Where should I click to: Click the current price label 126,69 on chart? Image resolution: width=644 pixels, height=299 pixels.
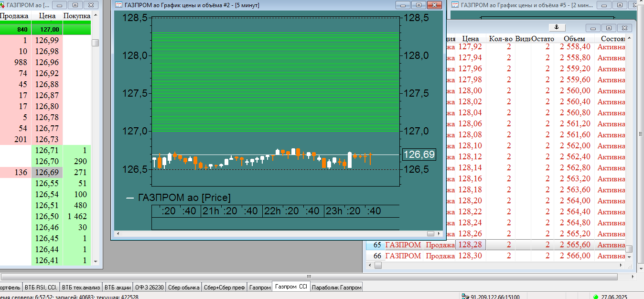(419, 154)
